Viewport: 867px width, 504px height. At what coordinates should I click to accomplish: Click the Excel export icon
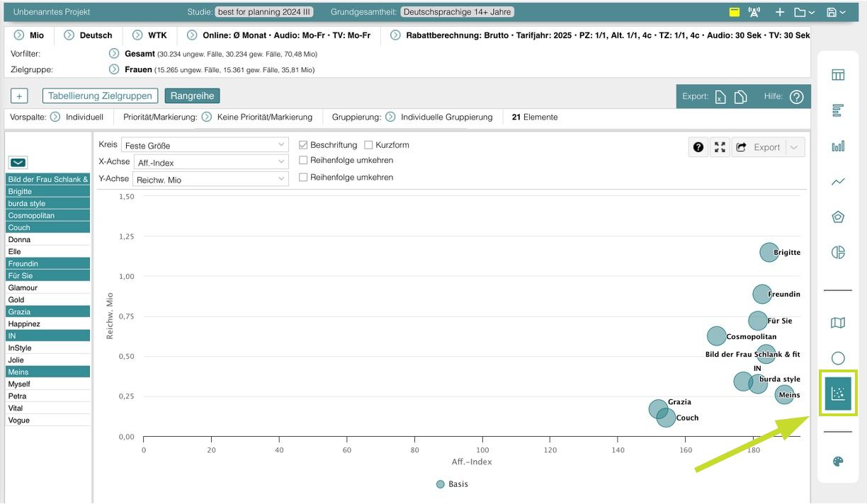click(720, 97)
